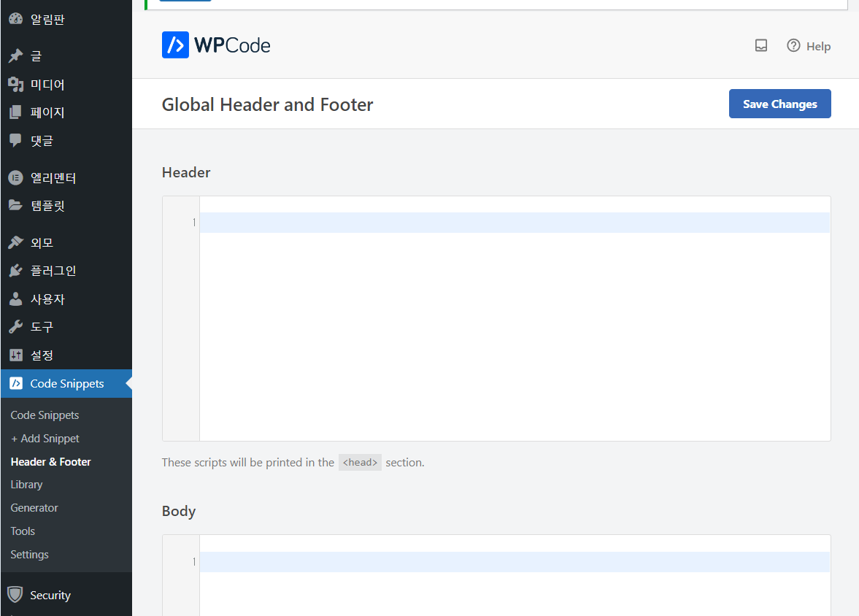Open the 사용자 users menu item
The height and width of the screenshot is (616, 859).
click(x=66, y=299)
